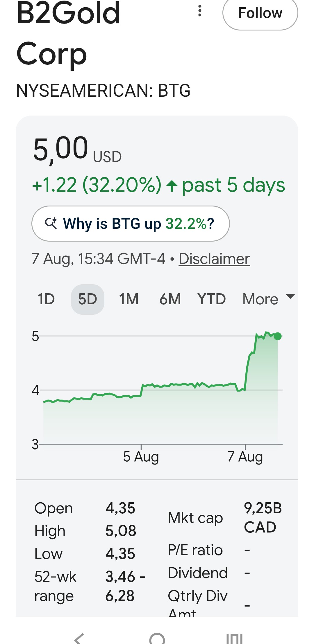Click the dropdown arrow beside More

pos(290,296)
